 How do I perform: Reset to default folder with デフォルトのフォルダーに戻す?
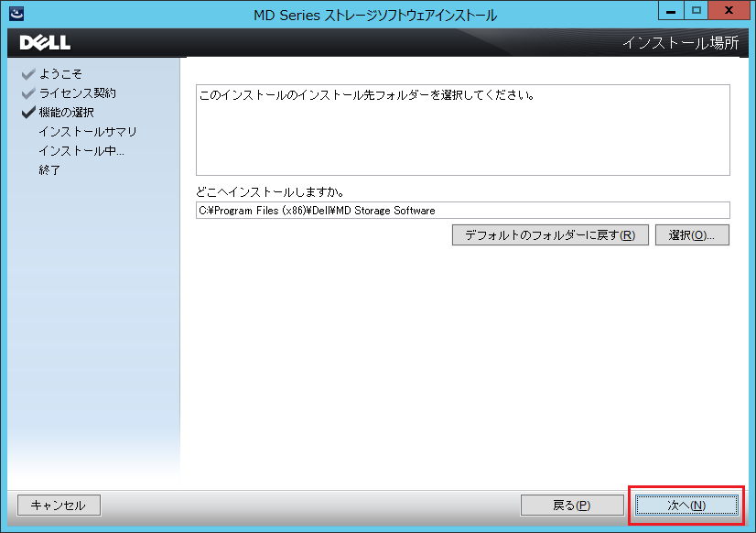[x=549, y=234]
